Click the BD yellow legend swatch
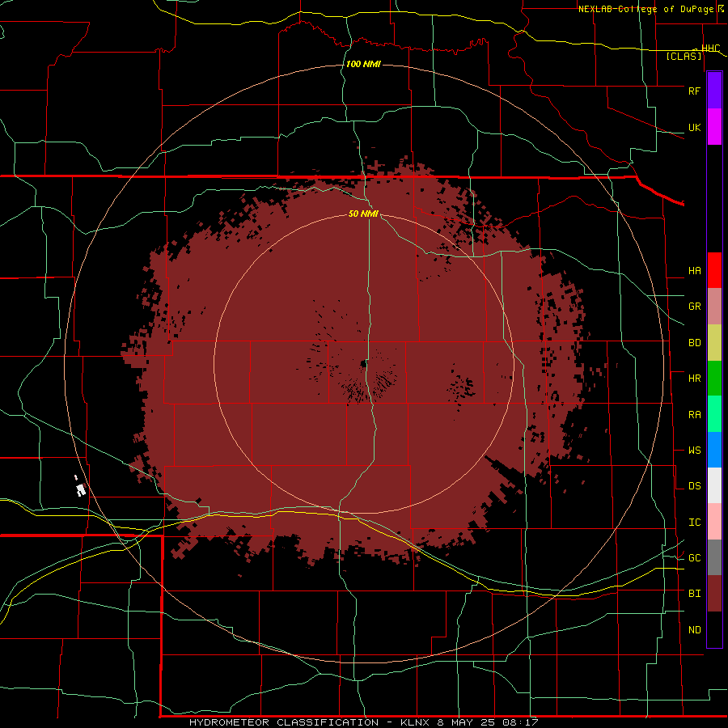The width and height of the screenshot is (728, 728). 714,343
